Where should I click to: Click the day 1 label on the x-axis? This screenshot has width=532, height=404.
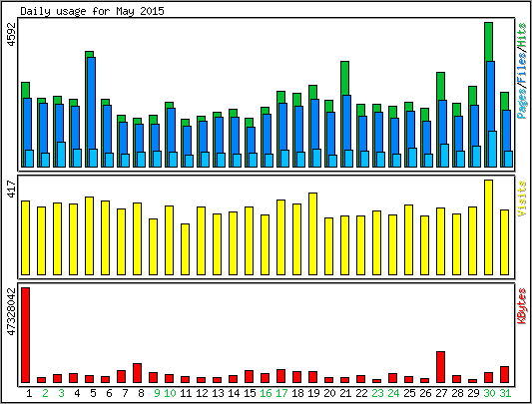coord(29,393)
